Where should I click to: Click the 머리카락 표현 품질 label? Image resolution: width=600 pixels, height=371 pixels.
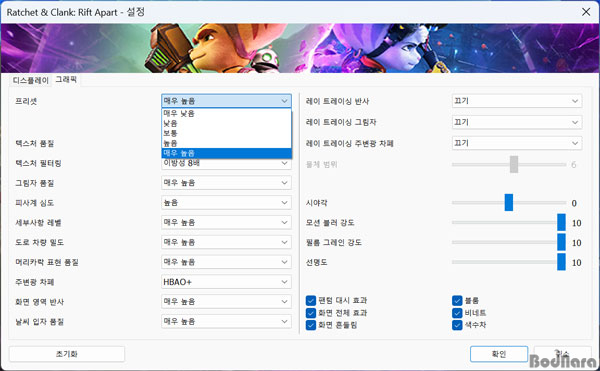47,262
